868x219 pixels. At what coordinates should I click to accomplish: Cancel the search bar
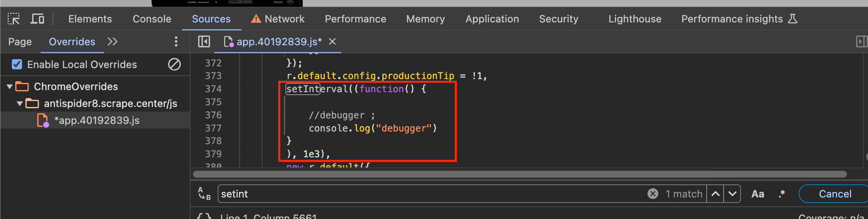[x=835, y=194]
